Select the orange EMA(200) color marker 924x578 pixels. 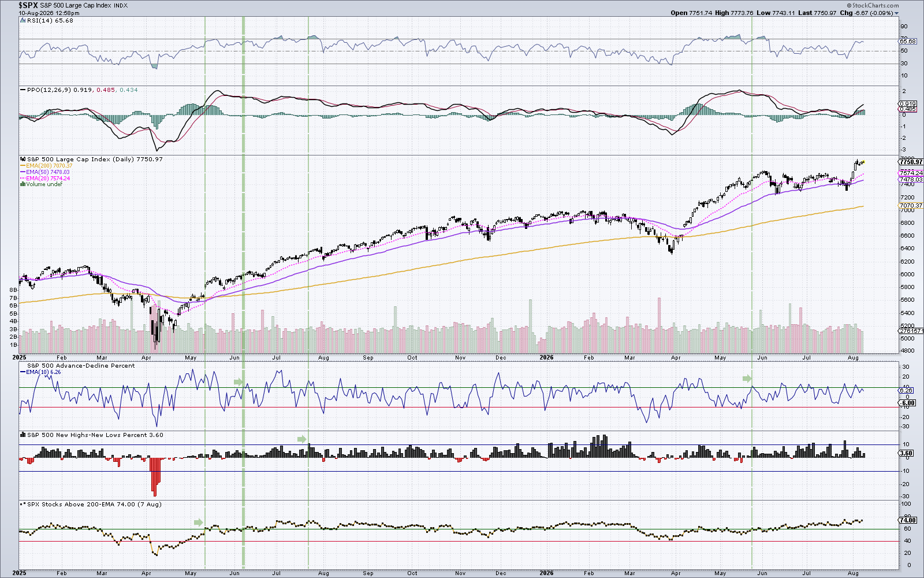[x=23, y=166]
